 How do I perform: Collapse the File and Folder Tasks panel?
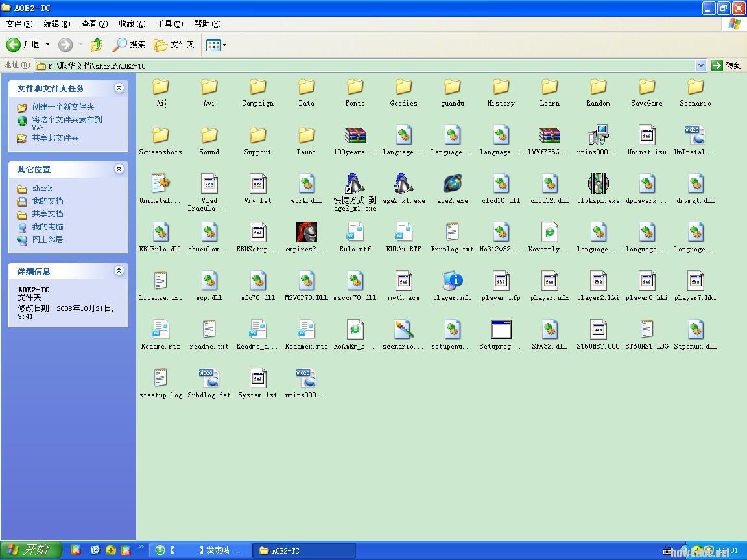coord(119,88)
